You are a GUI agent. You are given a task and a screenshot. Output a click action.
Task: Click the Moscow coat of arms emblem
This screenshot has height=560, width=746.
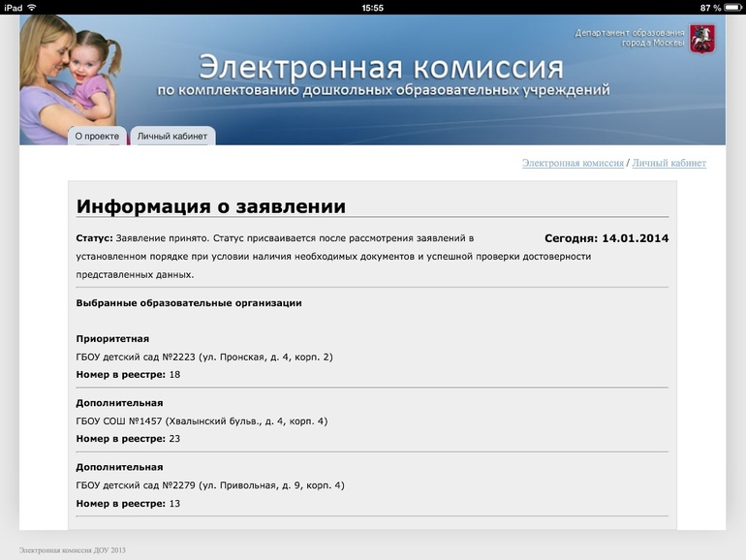point(702,39)
